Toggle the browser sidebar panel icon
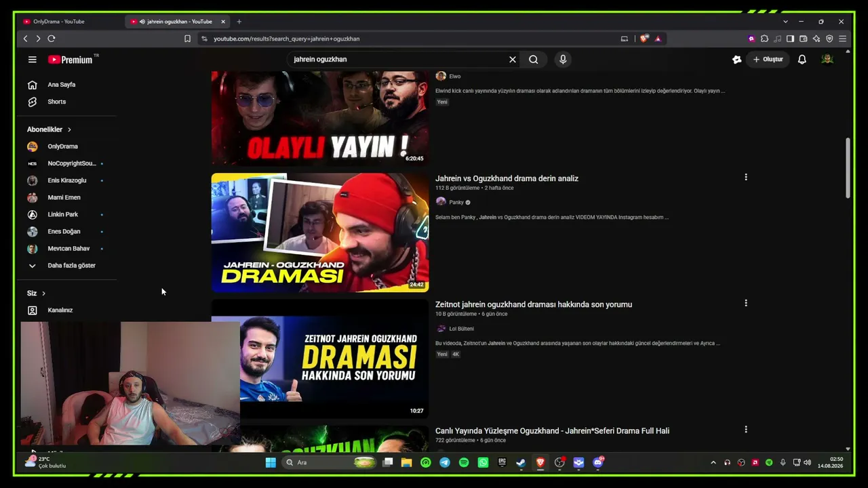 tap(790, 39)
